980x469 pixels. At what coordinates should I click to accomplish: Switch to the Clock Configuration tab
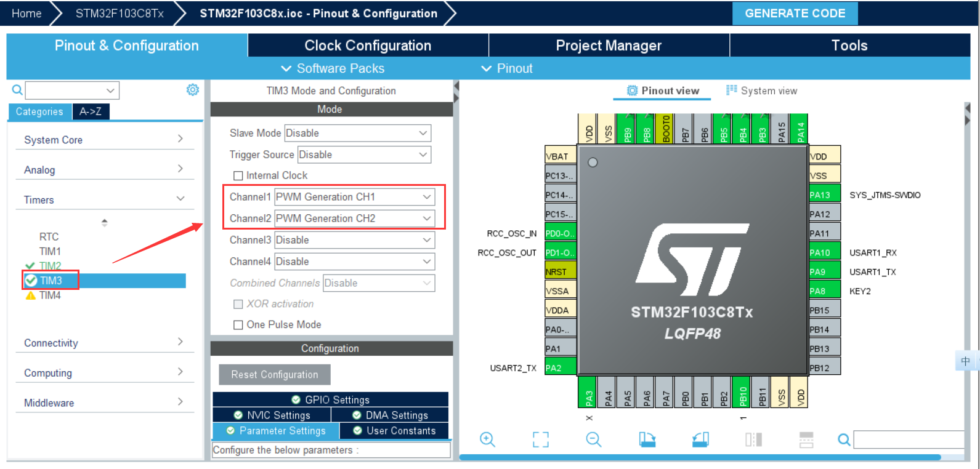point(368,46)
